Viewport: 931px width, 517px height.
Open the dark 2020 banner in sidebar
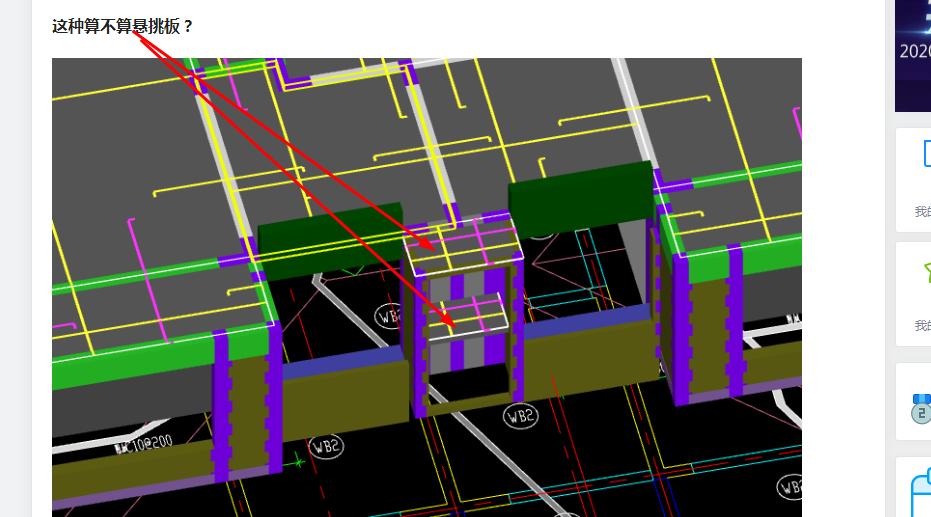[913, 56]
